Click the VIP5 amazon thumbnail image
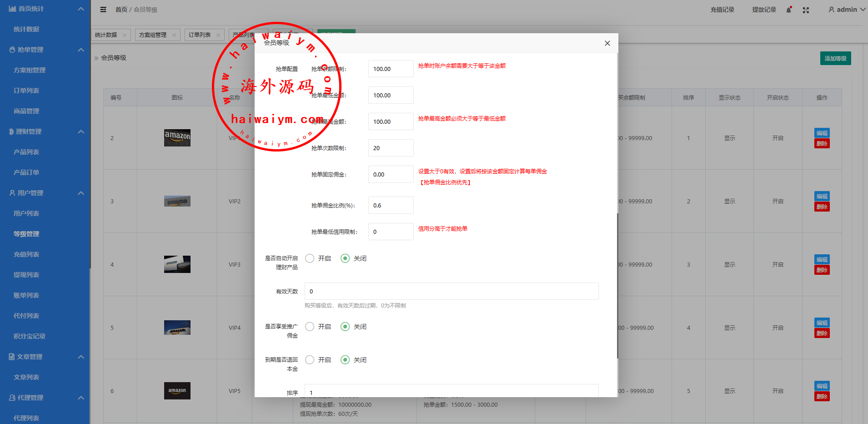 [x=177, y=391]
